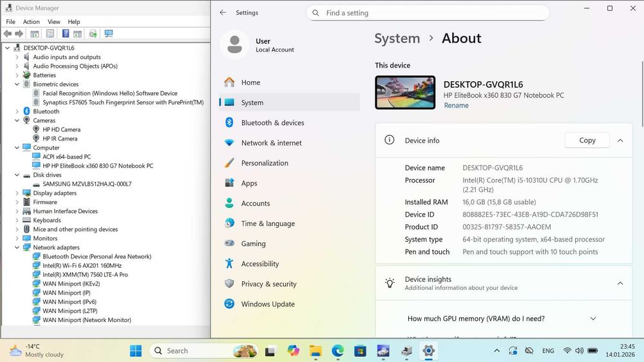Collapse the DESKTOP-GVQR1L6 root node

[x=7, y=48]
